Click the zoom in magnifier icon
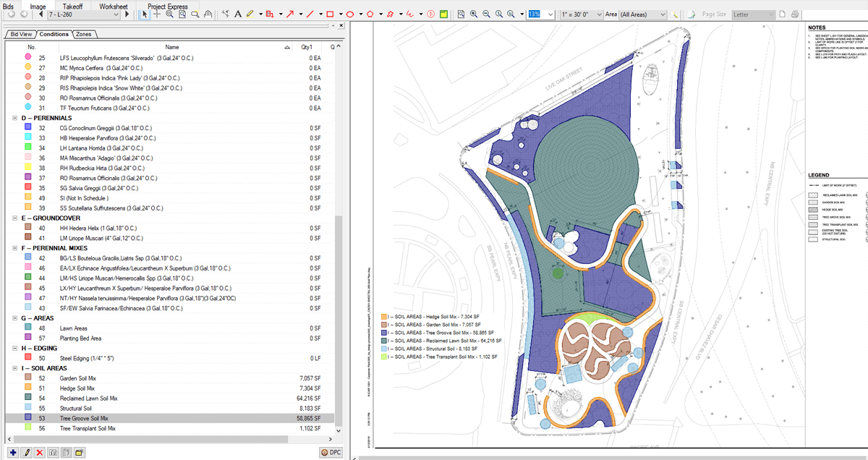Screen dimensions: 868x460 pos(474,14)
